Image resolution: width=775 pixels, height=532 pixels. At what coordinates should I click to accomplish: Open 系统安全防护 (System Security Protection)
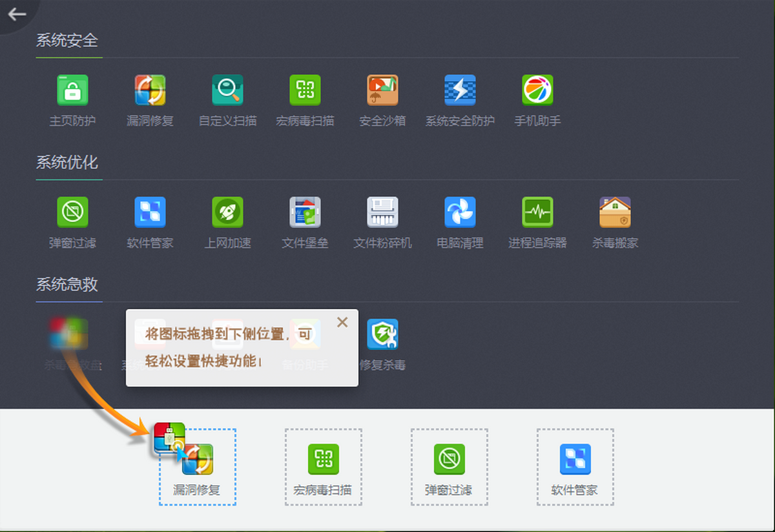pyautogui.click(x=460, y=90)
